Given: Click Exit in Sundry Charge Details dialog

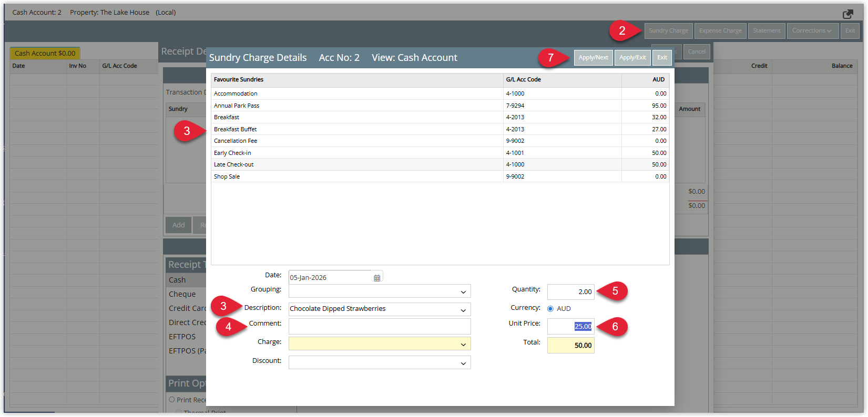Looking at the screenshot, I should pyautogui.click(x=662, y=58).
